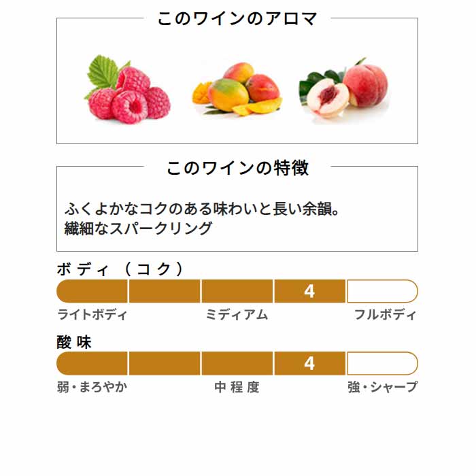Click the ボディ（コク） section title
Viewport: 476px width, 476px height.
tap(120, 269)
